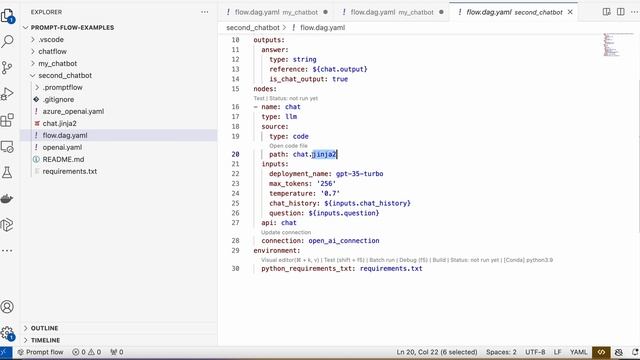Image resolution: width=640 pixels, height=360 pixels.
Task: Open notifications bell in the status bar
Action: (x=635, y=352)
